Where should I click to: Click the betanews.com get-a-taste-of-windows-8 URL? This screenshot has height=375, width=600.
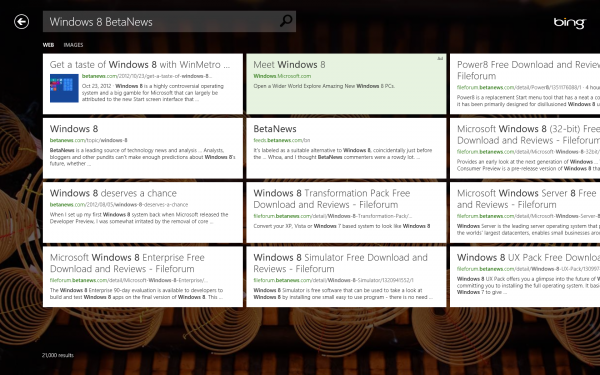147,76
